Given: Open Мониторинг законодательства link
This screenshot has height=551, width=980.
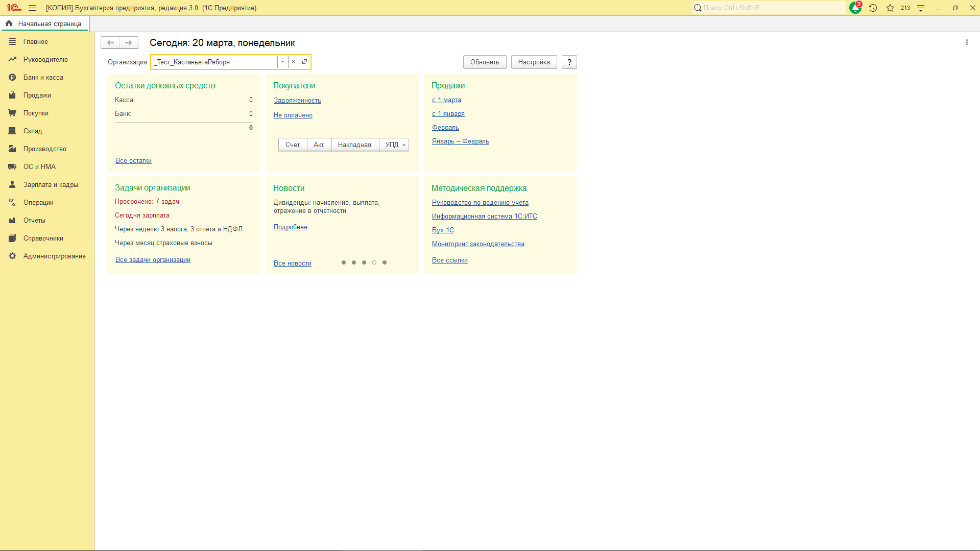Looking at the screenshot, I should coord(478,244).
